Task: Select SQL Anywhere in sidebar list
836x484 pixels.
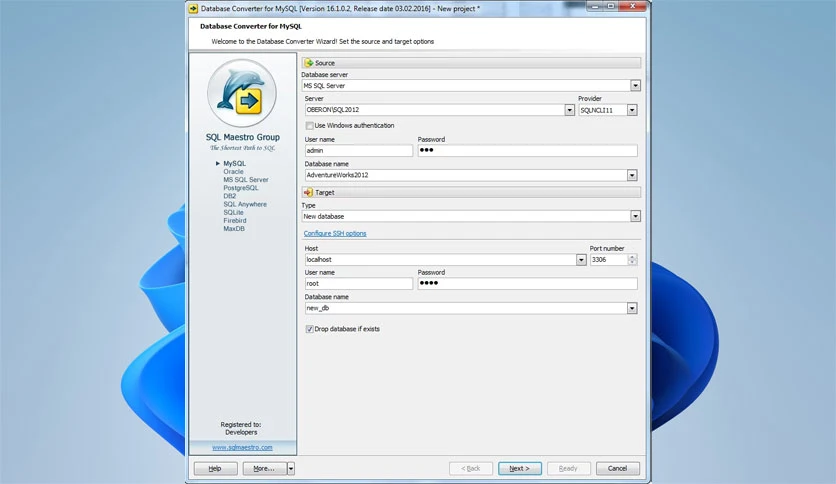Action: (x=245, y=204)
